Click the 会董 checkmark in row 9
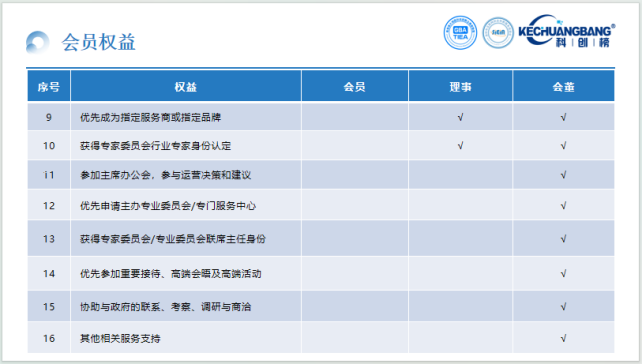Viewport: 642px width, 364px height. 563,118
